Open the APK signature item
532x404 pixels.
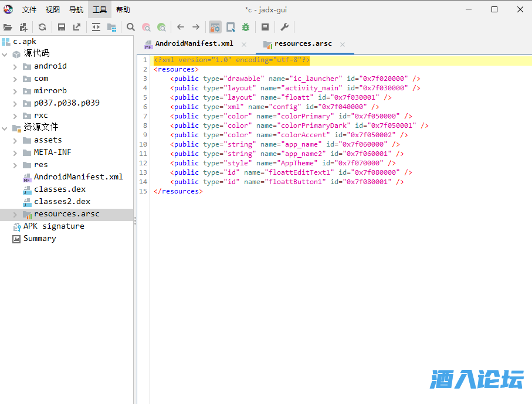point(53,226)
